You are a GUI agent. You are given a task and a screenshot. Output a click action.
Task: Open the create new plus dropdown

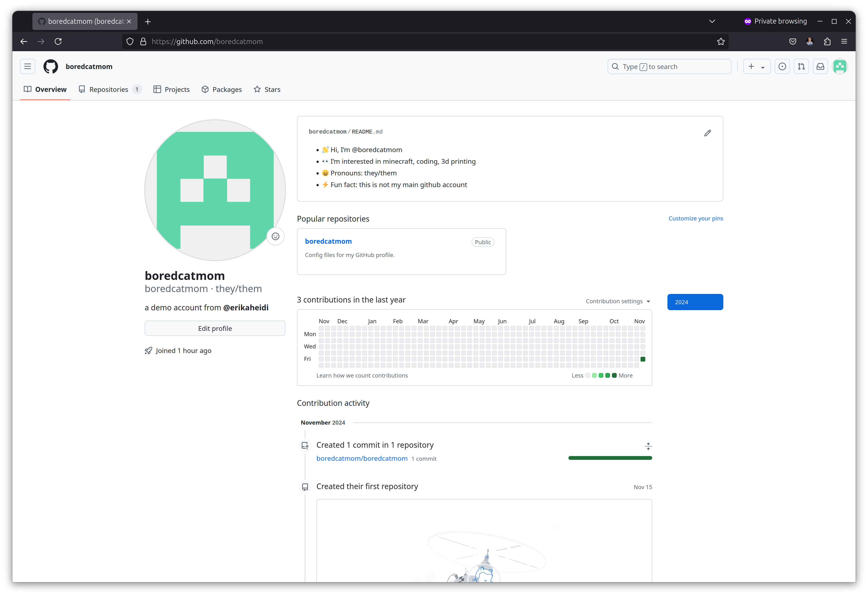757,66
